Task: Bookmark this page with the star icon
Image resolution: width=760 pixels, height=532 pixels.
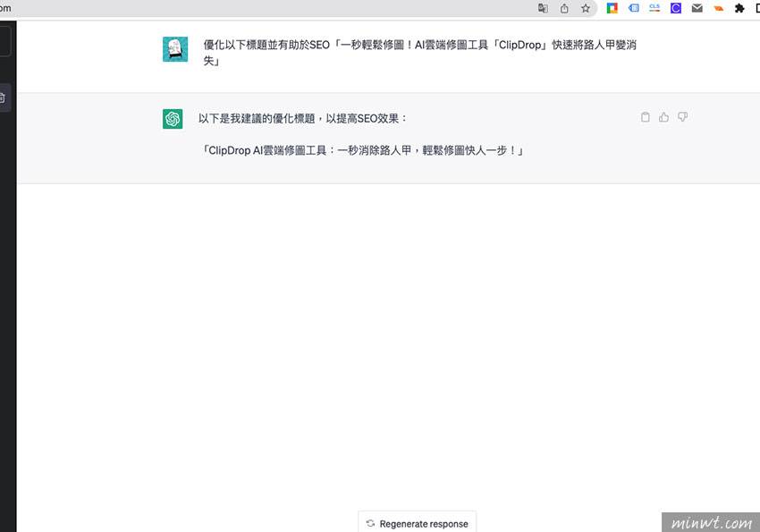Action: pyautogui.click(x=586, y=8)
